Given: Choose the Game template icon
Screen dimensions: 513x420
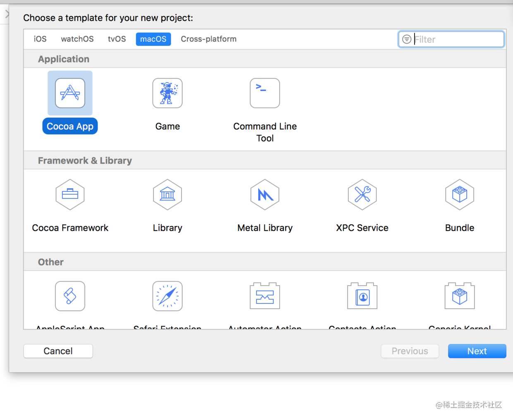Looking at the screenshot, I should coord(168,93).
